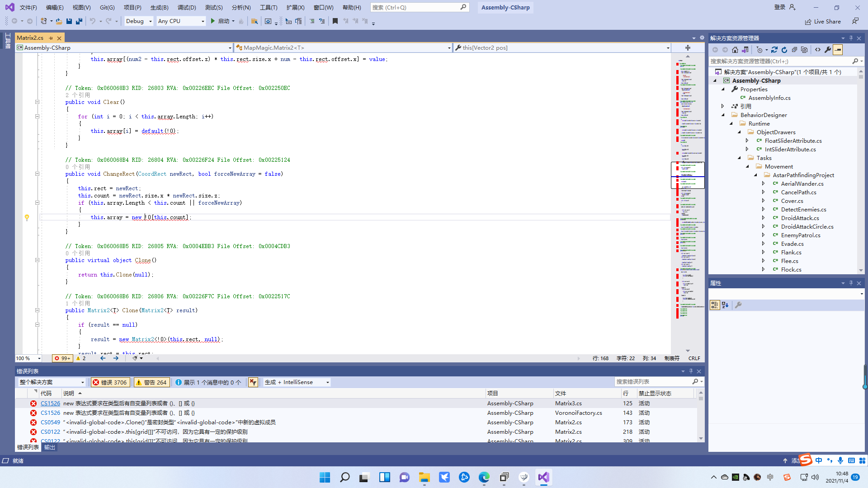Open the 100 % zoom dropdown
Screen dimensions: 868x488
tap(28, 358)
